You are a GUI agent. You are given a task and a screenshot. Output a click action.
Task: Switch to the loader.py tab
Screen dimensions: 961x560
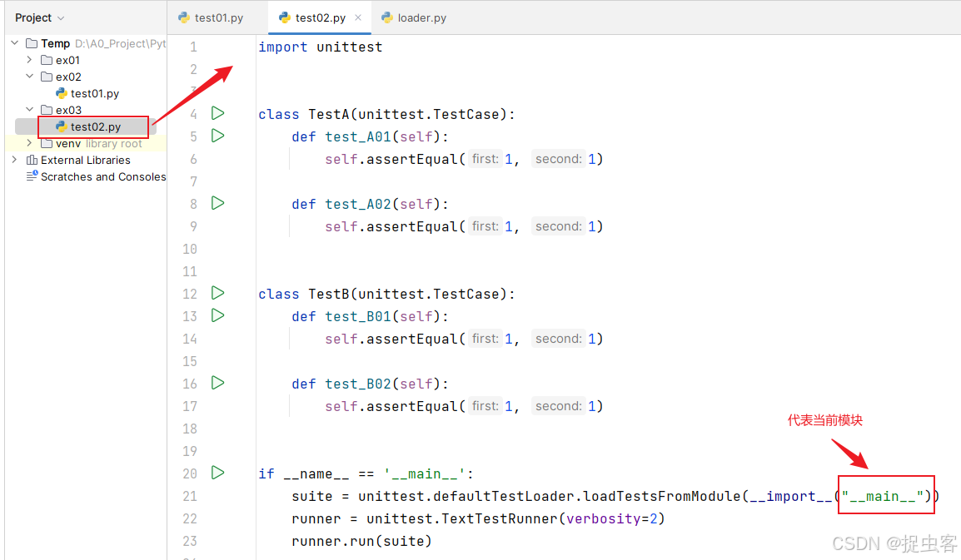coord(415,17)
